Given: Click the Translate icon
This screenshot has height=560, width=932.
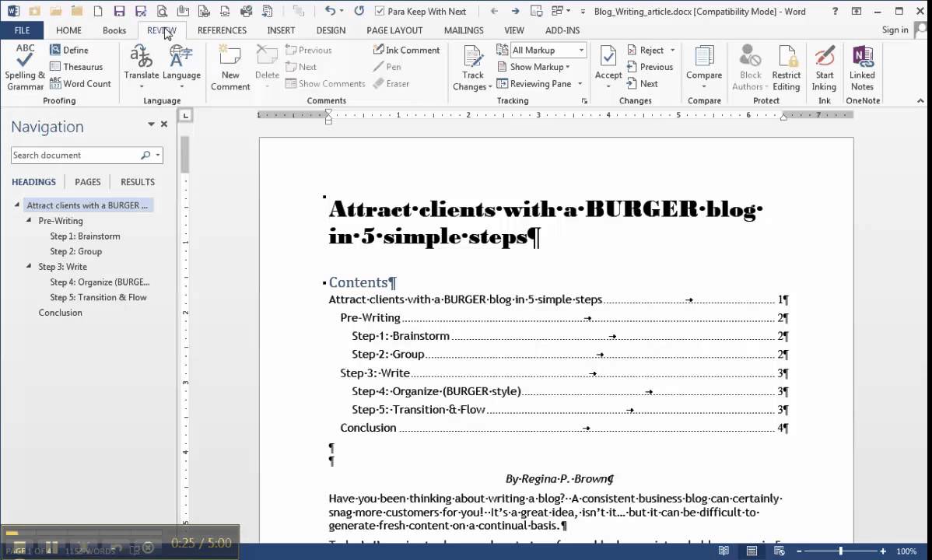Looking at the screenshot, I should pos(142,57).
